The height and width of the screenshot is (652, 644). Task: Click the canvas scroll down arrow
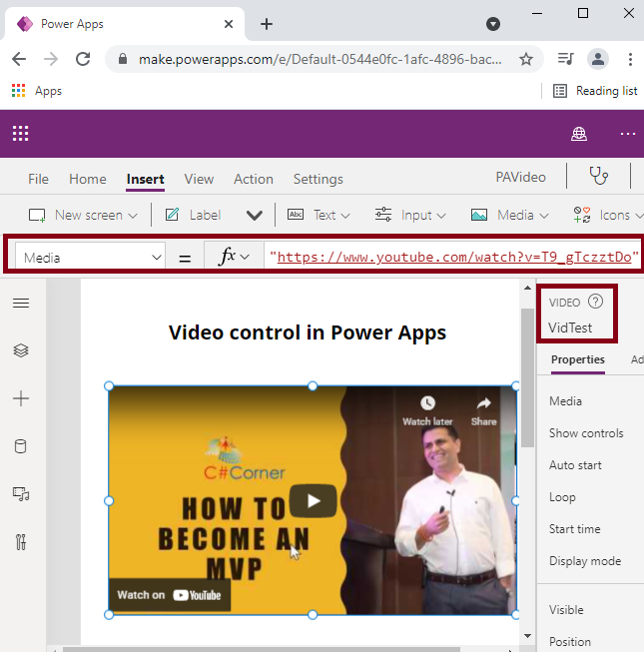(527, 635)
